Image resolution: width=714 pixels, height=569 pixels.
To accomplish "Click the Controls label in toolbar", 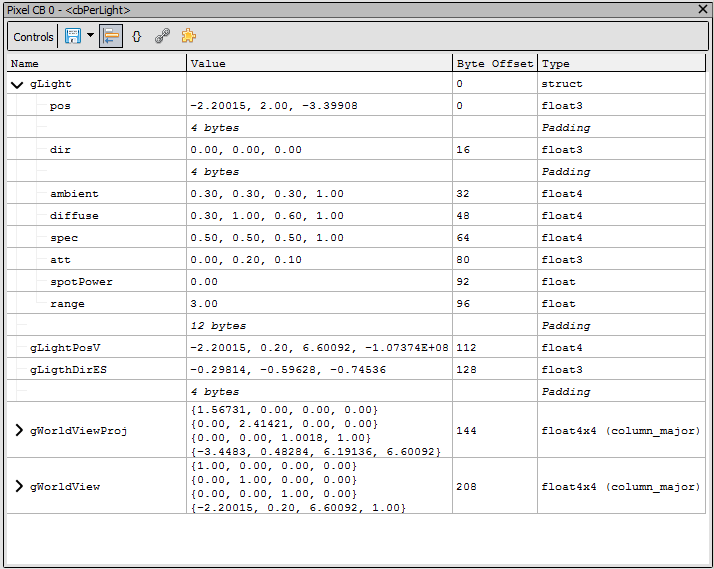I will point(33,37).
